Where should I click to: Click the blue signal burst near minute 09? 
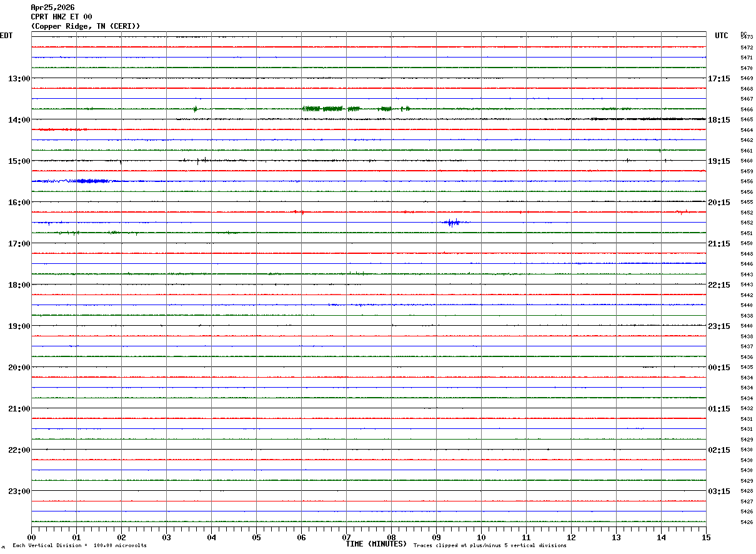click(x=452, y=223)
